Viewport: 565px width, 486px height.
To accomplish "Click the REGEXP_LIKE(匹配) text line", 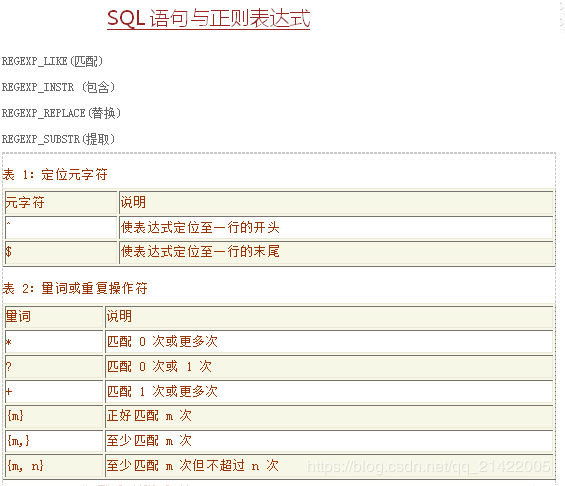I will pos(52,61).
